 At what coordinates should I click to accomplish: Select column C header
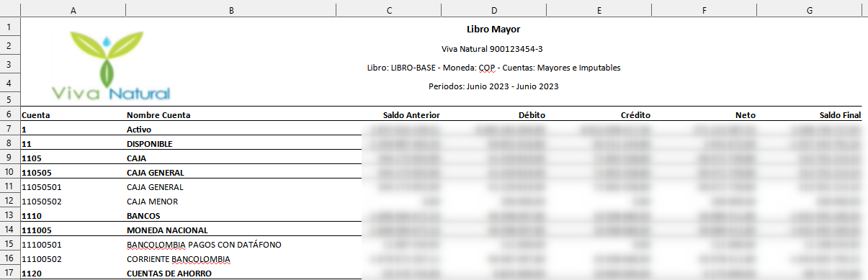(389, 10)
